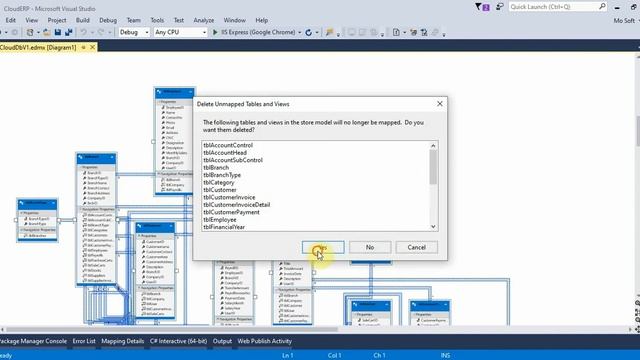Click the document icon near the toolbar's right end
640x360 pixels.
[396, 32]
